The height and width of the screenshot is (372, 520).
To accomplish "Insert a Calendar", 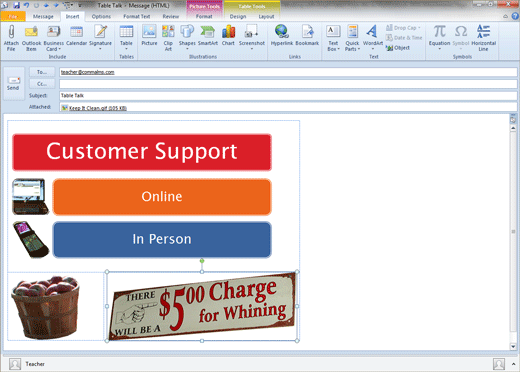I will tap(76, 35).
